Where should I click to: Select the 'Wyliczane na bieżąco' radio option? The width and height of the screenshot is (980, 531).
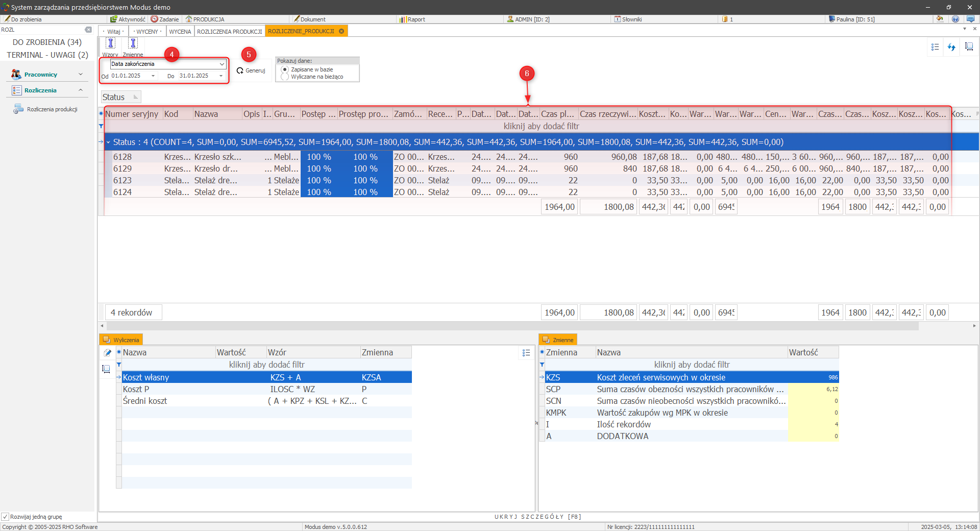(x=285, y=77)
